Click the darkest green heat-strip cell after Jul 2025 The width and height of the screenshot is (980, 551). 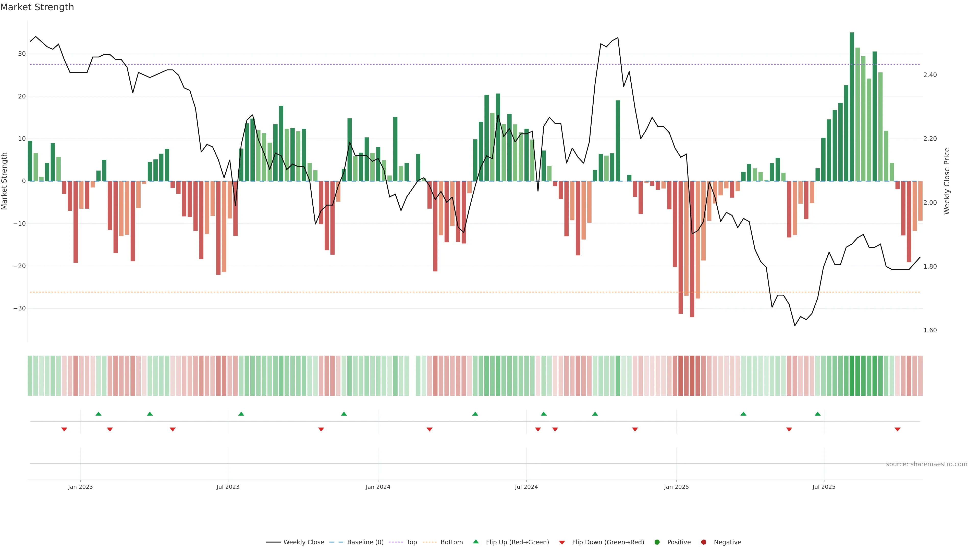pyautogui.click(x=852, y=376)
